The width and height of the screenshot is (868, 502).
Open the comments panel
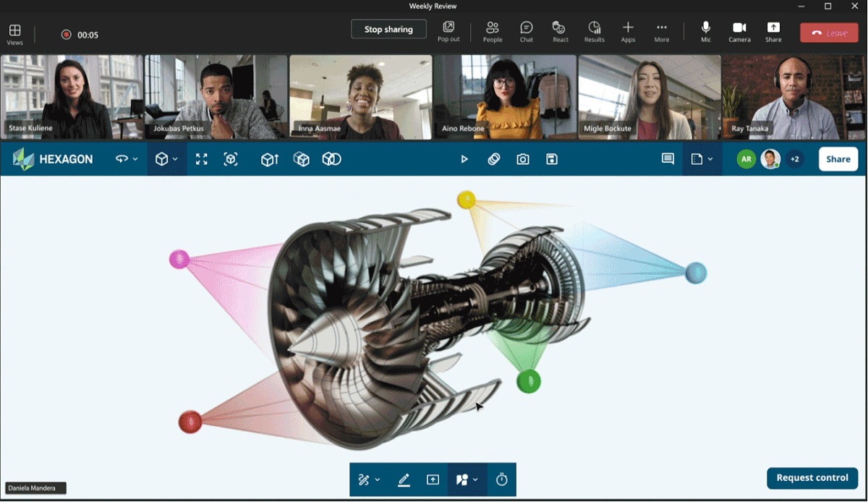667,158
